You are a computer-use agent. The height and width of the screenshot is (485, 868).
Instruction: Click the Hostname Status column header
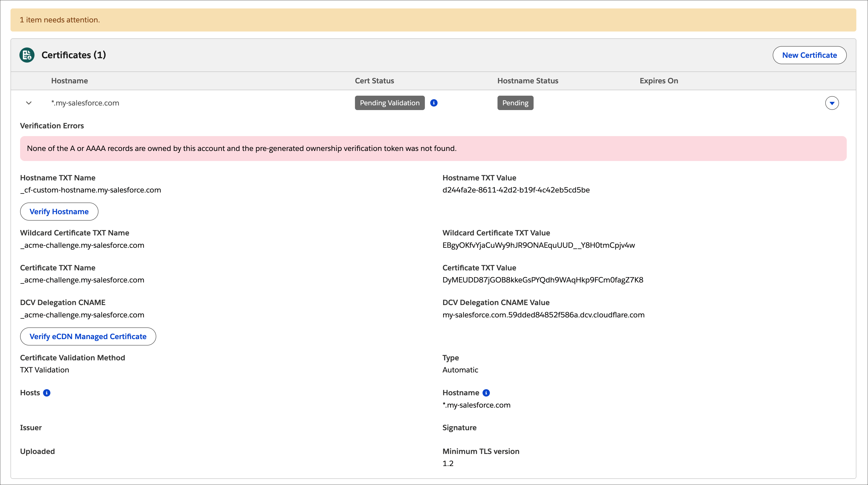pos(528,81)
